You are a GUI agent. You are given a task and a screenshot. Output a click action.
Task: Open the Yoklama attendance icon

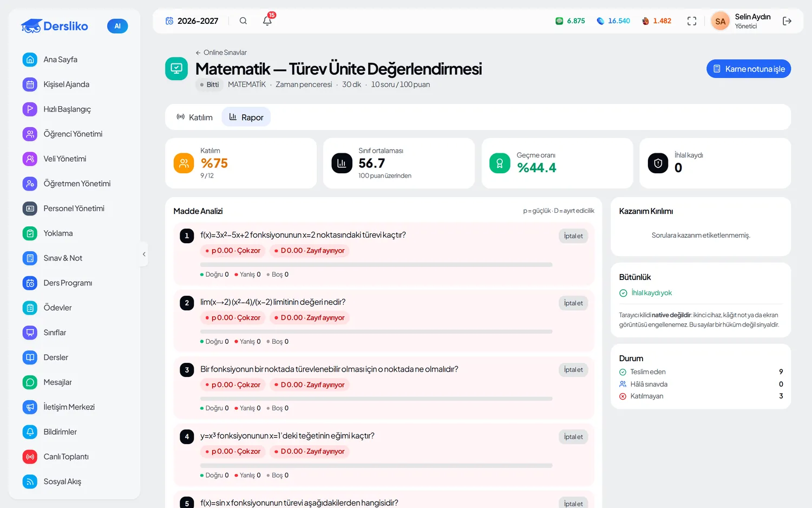(30, 233)
